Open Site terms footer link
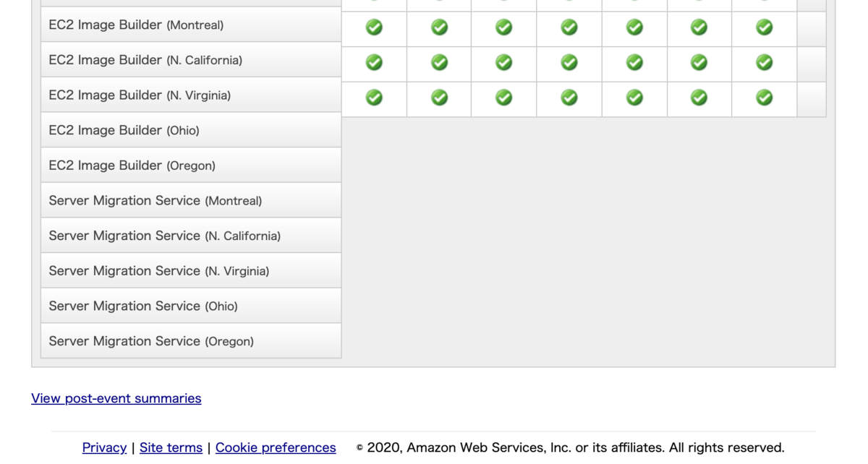 pos(171,447)
